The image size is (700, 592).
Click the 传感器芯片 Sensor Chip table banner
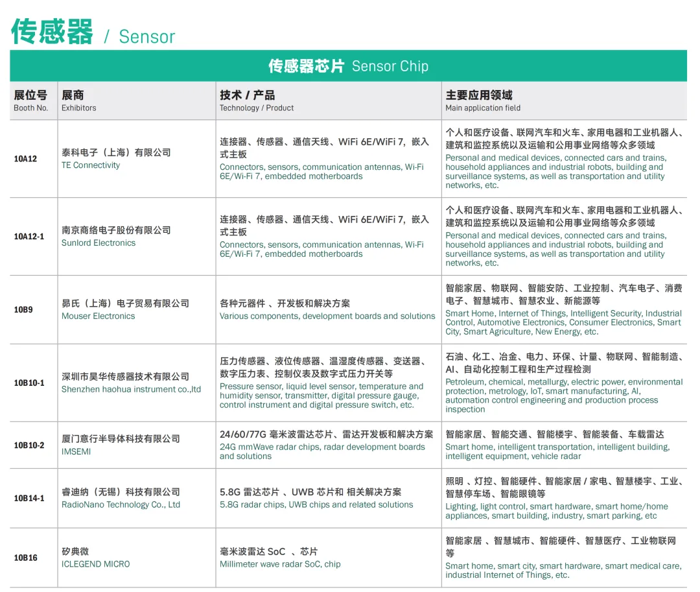(348, 65)
